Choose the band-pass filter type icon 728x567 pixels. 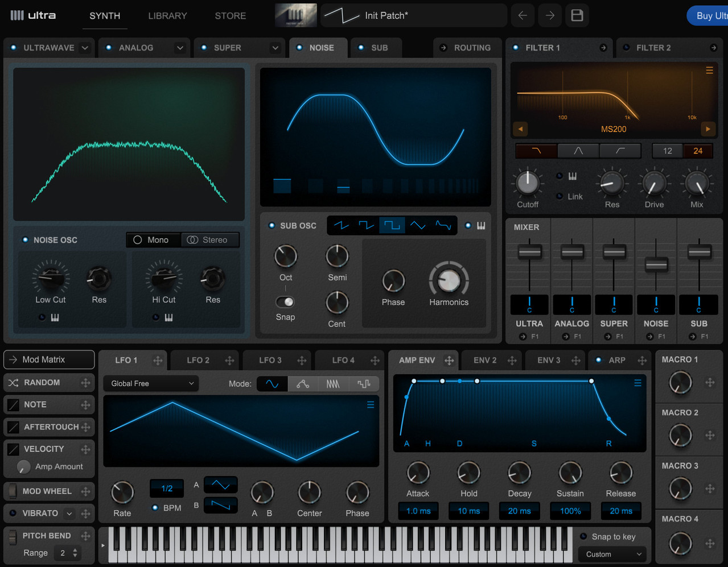[x=578, y=151]
